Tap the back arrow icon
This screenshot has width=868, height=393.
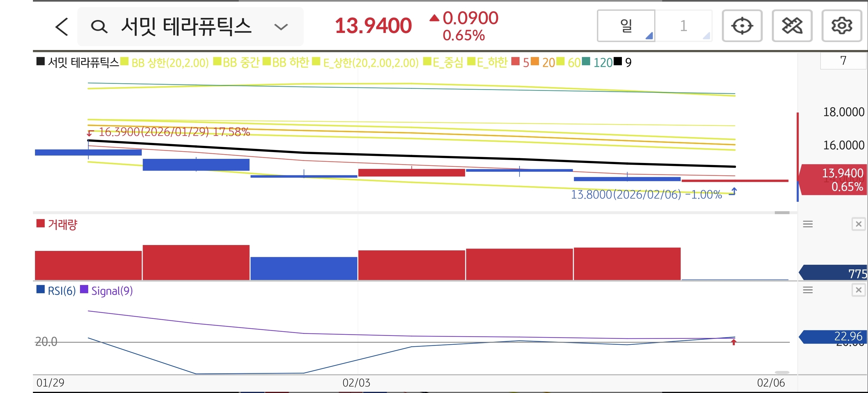tap(62, 27)
